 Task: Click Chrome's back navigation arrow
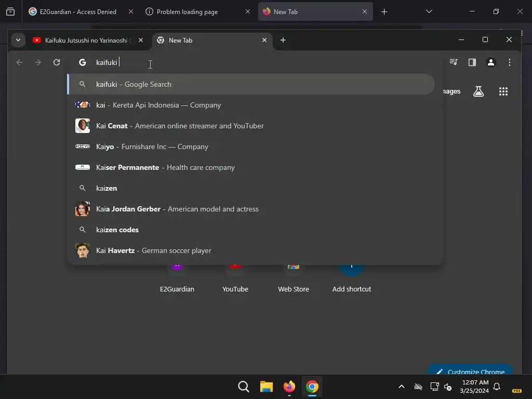tap(19, 62)
